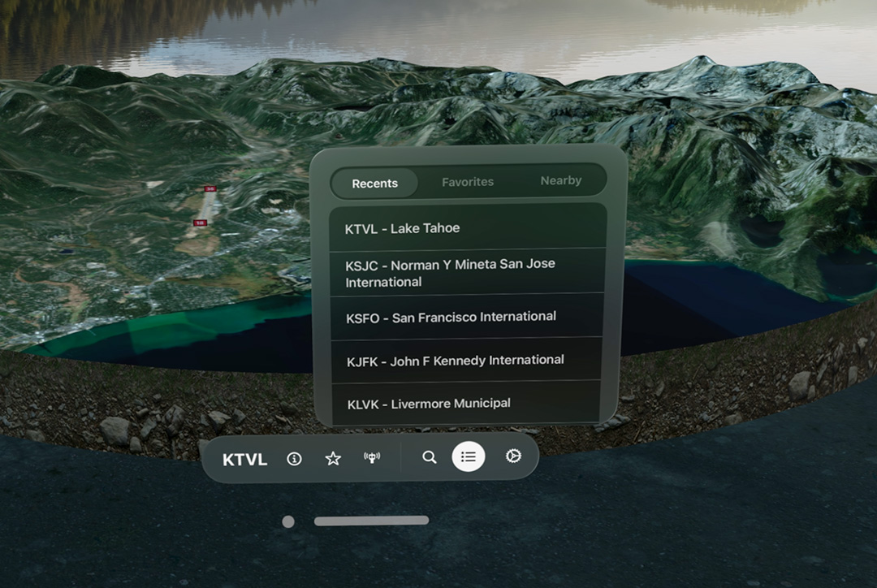The width and height of the screenshot is (877, 588).
Task: Switch to the Nearby tab
Action: coord(561,181)
